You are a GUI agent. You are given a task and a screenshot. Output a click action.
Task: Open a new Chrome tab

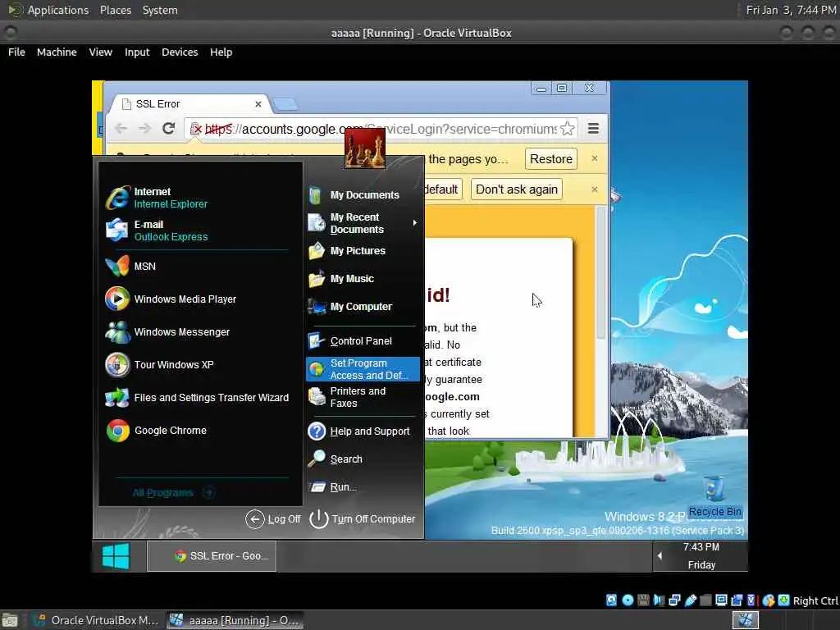point(285,104)
